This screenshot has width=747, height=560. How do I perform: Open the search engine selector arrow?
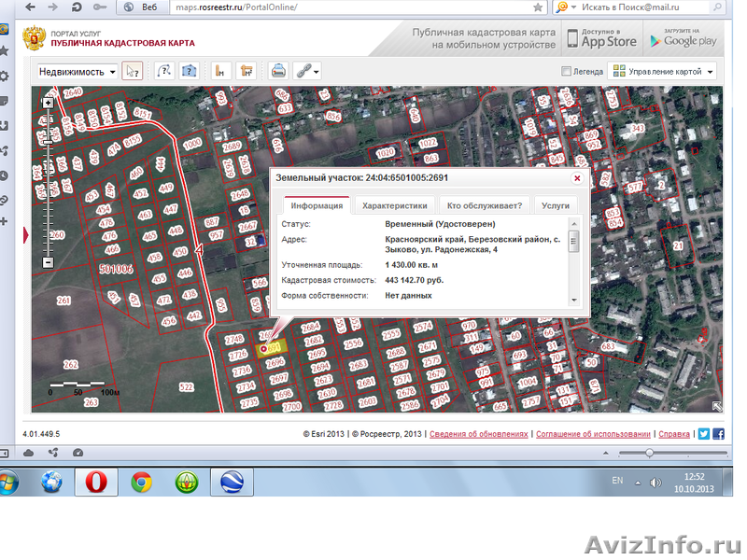click(573, 7)
